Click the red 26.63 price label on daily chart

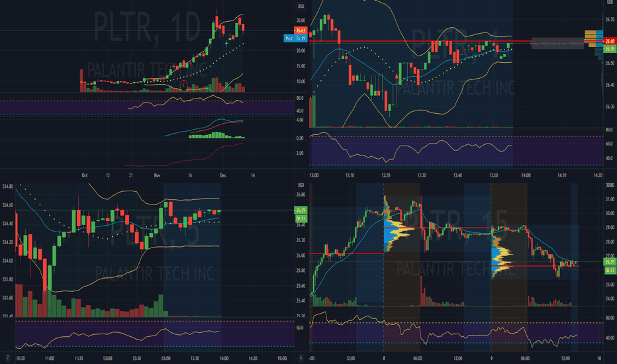click(301, 30)
